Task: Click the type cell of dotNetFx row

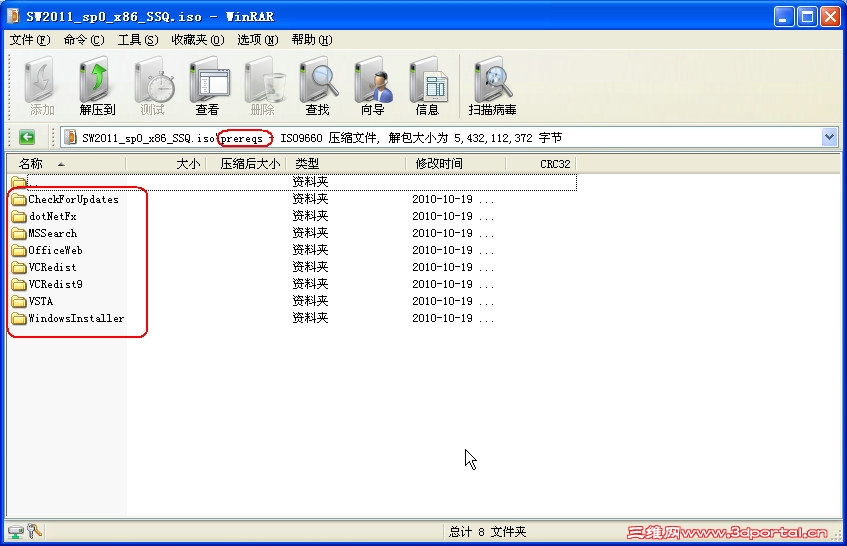Action: [310, 216]
